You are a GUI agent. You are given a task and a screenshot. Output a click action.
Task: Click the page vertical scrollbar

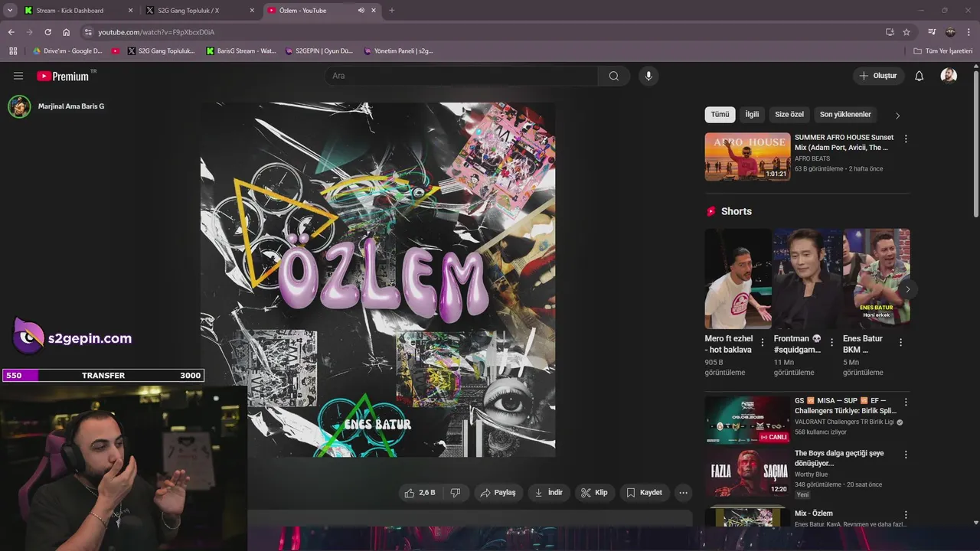[975, 144]
